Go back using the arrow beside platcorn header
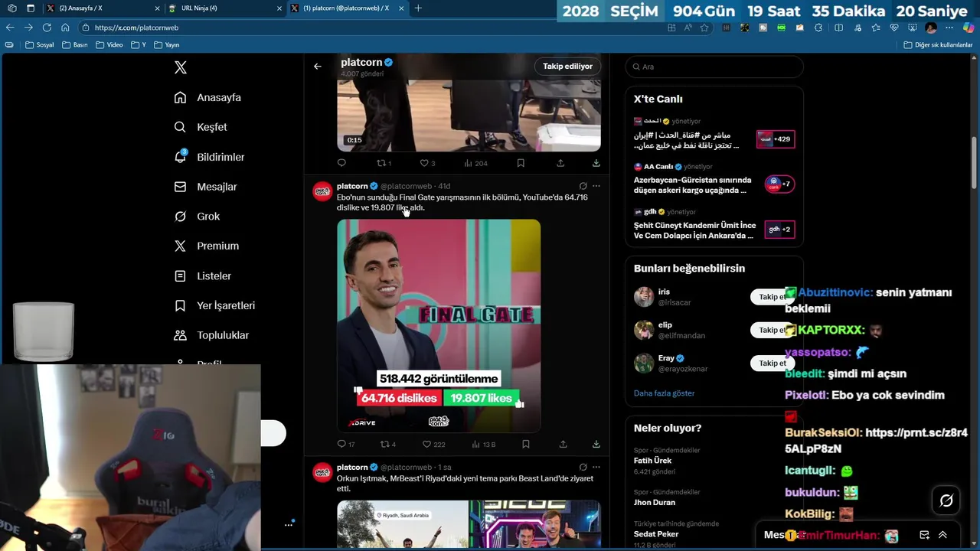Viewport: 980px width, 551px height. coord(318,67)
